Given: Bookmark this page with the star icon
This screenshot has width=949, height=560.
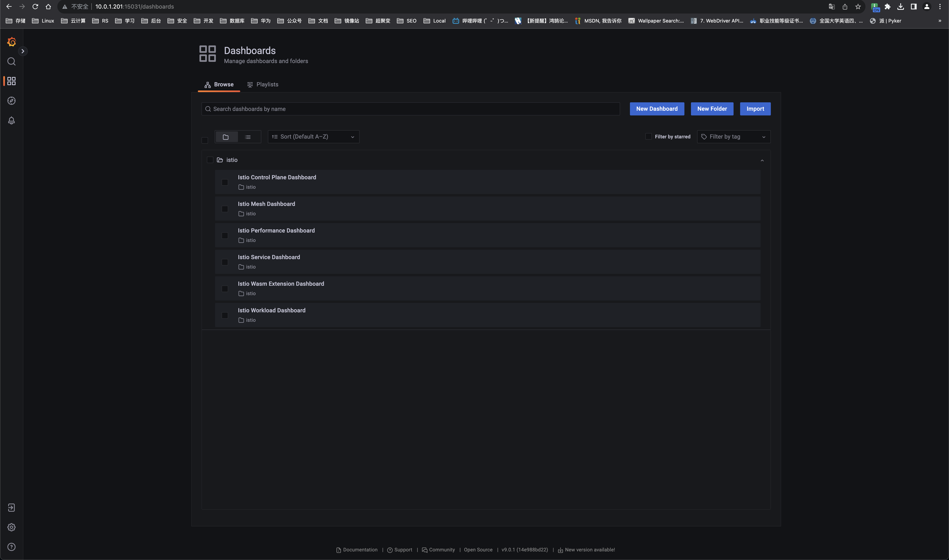Looking at the screenshot, I should tap(858, 6).
